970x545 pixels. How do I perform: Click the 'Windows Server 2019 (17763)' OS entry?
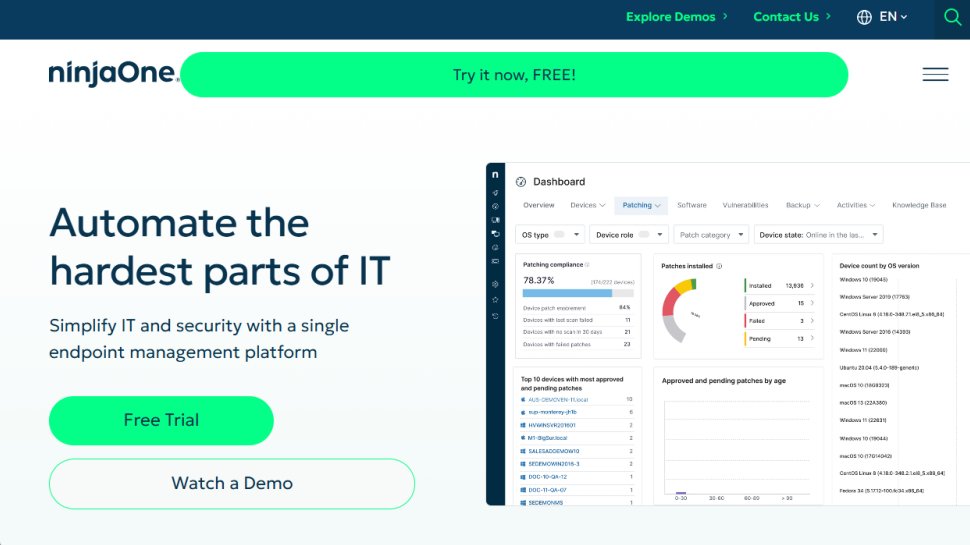point(874,297)
